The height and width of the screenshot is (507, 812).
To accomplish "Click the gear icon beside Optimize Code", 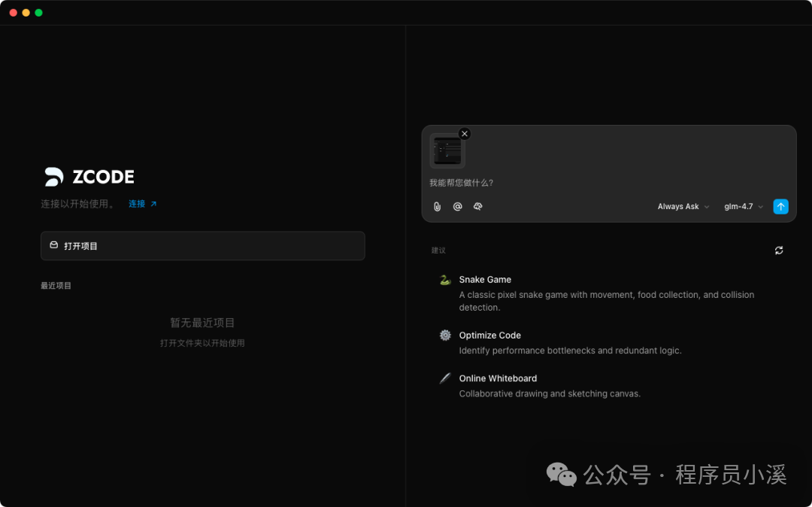I will tap(445, 335).
